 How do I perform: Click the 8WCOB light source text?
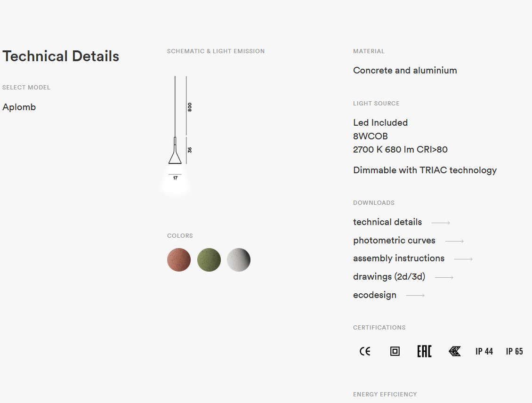(x=371, y=137)
